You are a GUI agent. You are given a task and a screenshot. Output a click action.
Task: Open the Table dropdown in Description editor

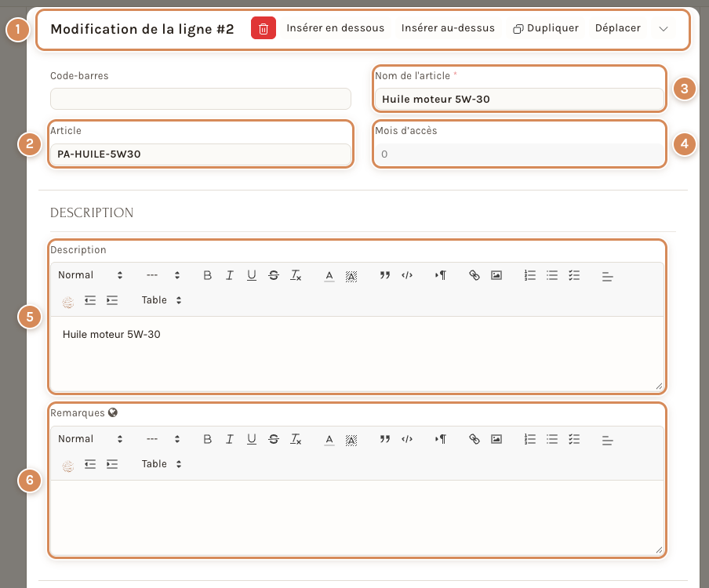pyautogui.click(x=162, y=300)
